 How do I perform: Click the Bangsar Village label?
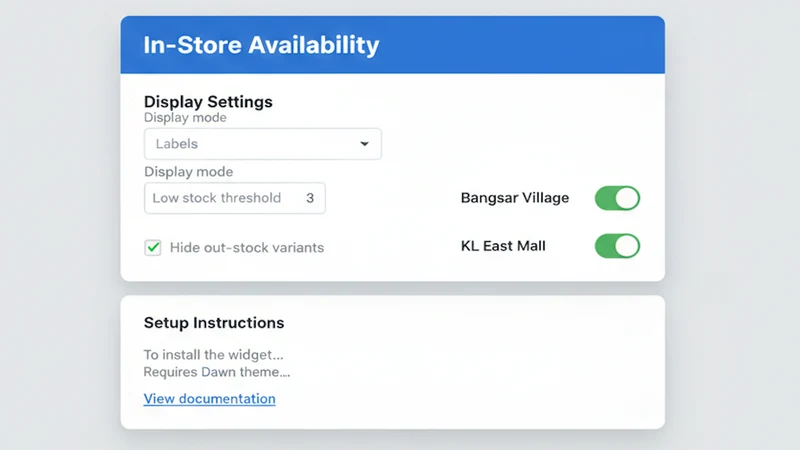coord(515,198)
